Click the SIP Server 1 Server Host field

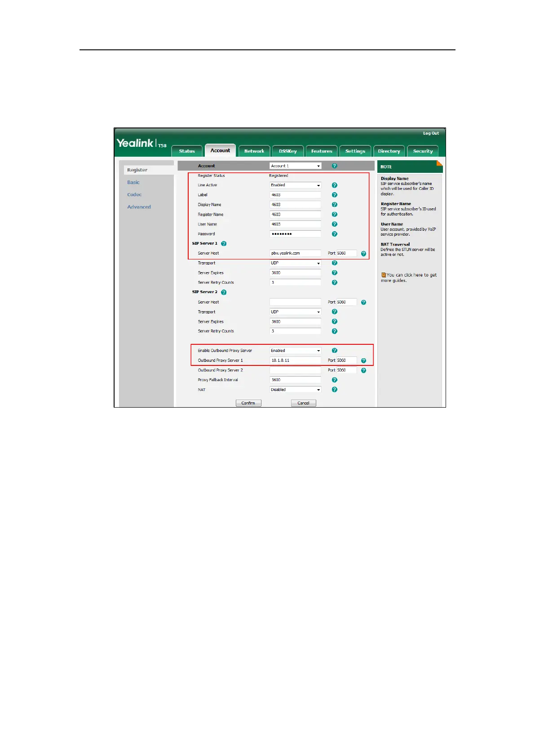(x=295, y=253)
